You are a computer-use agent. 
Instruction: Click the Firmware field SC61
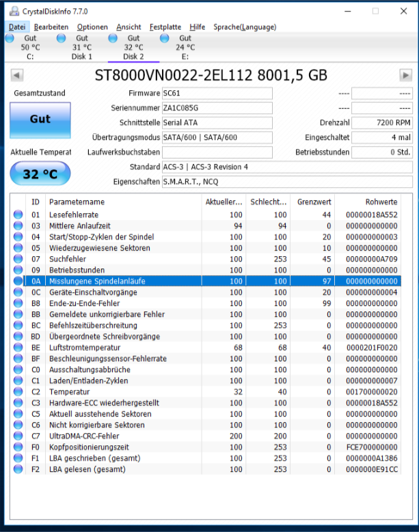point(217,94)
